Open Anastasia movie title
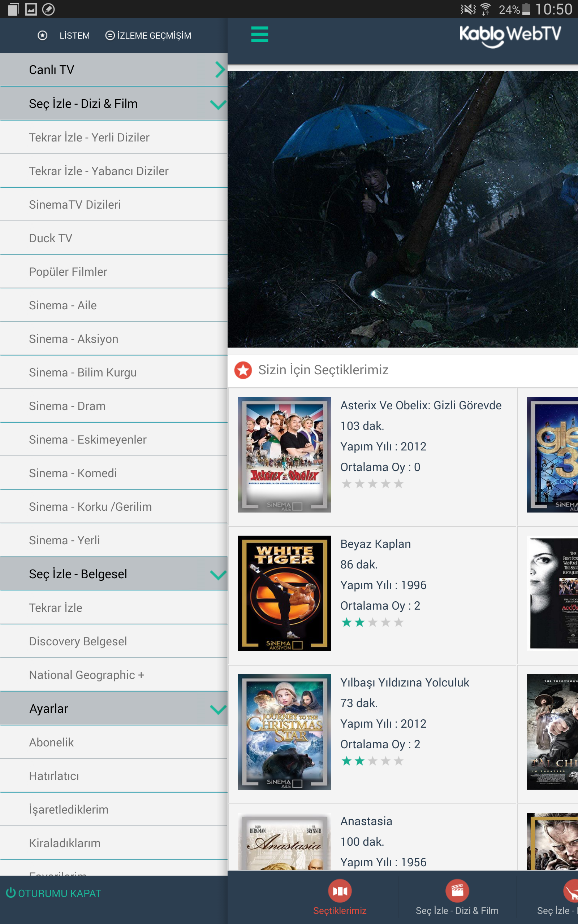 point(366,821)
